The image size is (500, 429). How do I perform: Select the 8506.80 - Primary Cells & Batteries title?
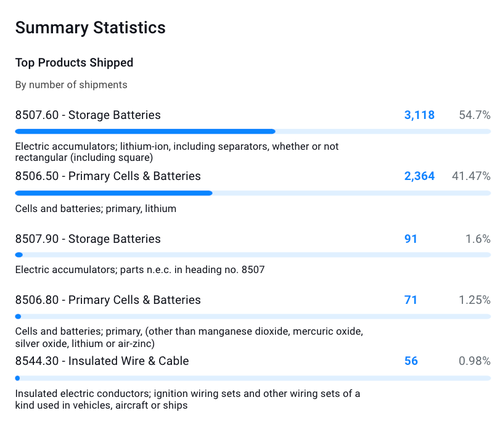tap(108, 300)
